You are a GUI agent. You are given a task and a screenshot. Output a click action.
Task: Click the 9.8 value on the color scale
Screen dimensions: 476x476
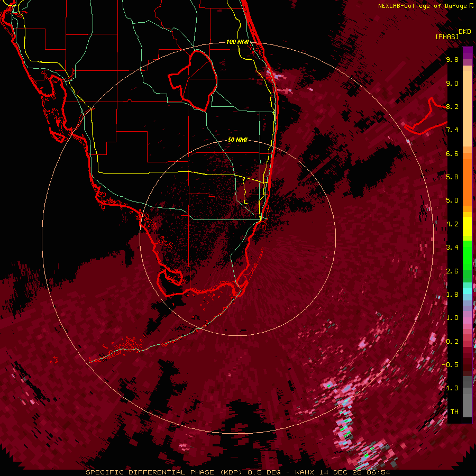452,59
